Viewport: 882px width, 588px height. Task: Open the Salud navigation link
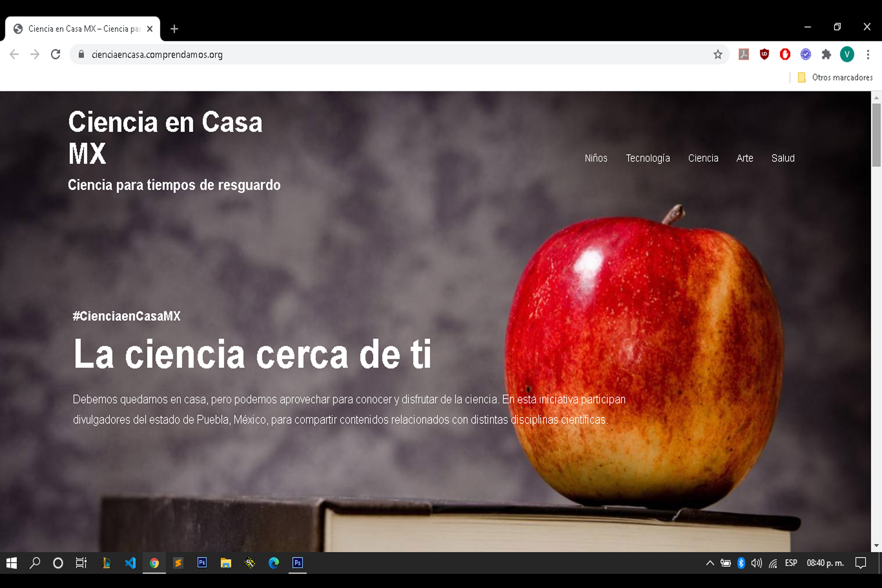pyautogui.click(x=783, y=158)
